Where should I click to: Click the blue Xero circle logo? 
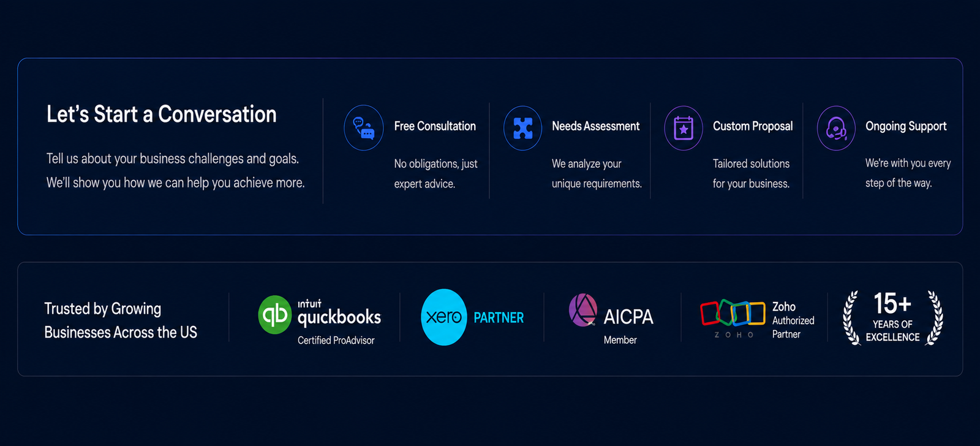coord(444,317)
